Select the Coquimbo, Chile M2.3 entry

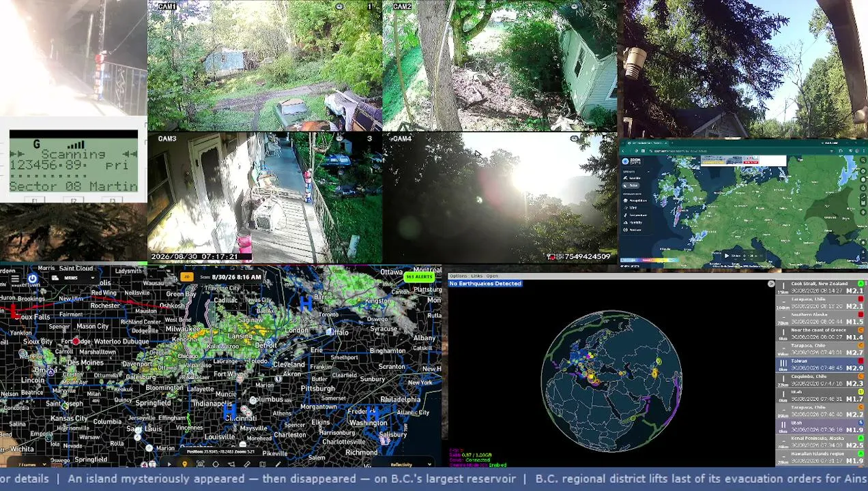point(821,380)
